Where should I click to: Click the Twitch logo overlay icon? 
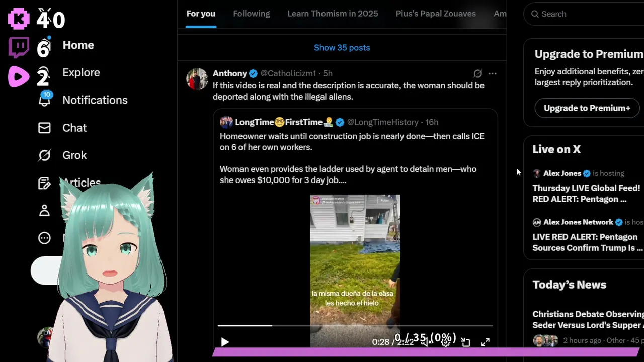point(19,48)
